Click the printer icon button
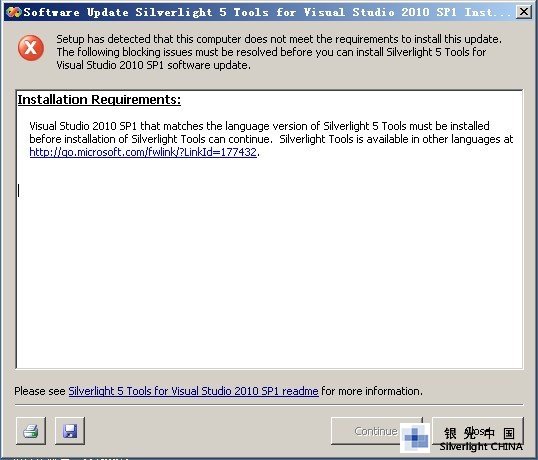538x460 pixels. (x=31, y=431)
